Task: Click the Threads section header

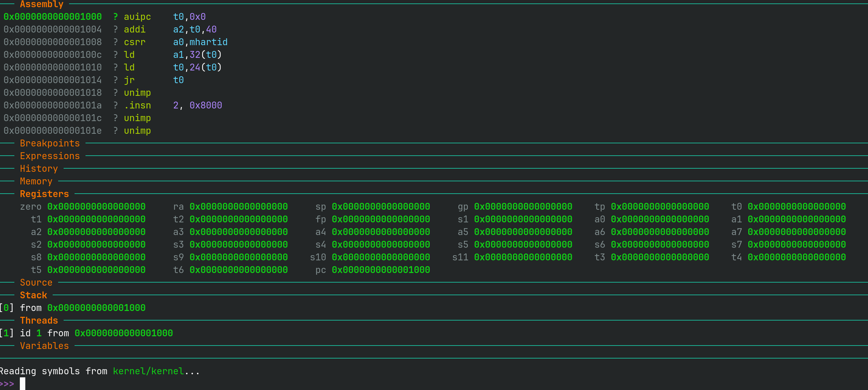Action: (39, 321)
